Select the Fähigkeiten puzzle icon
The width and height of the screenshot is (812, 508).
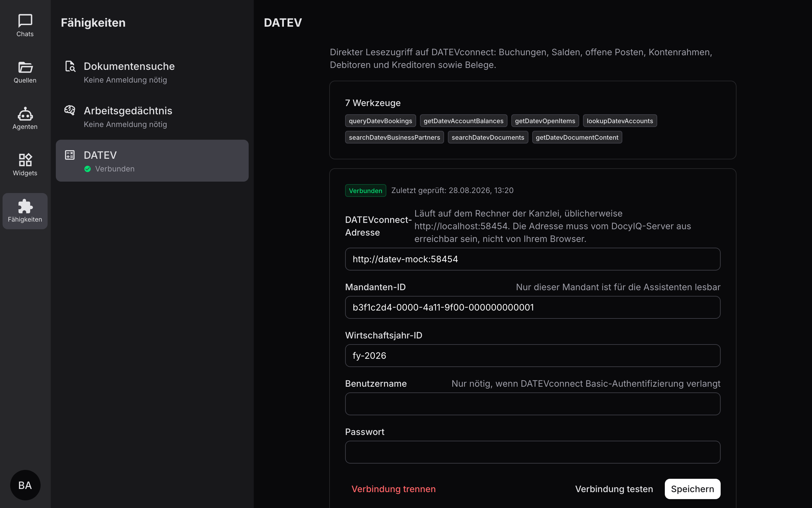(x=25, y=206)
